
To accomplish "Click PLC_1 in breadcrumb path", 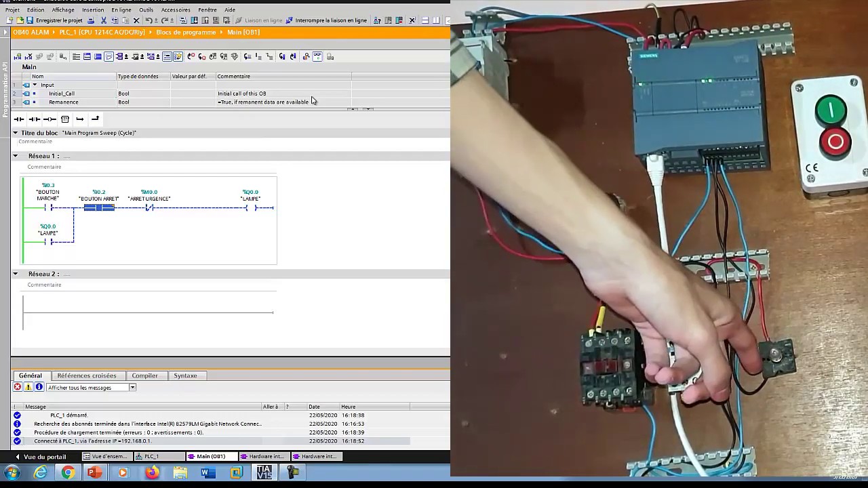I will [x=102, y=33].
